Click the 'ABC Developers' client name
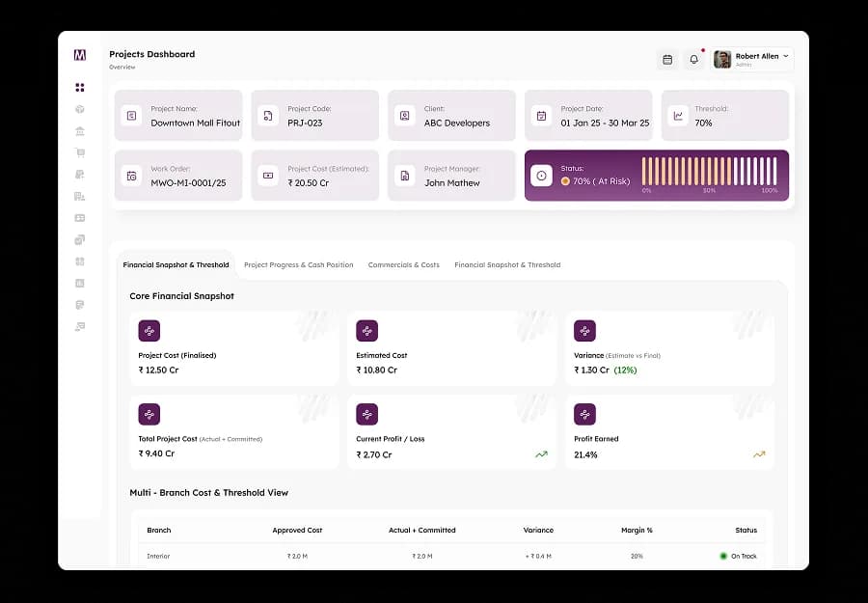Image resolution: width=868 pixels, height=603 pixels. tap(457, 123)
